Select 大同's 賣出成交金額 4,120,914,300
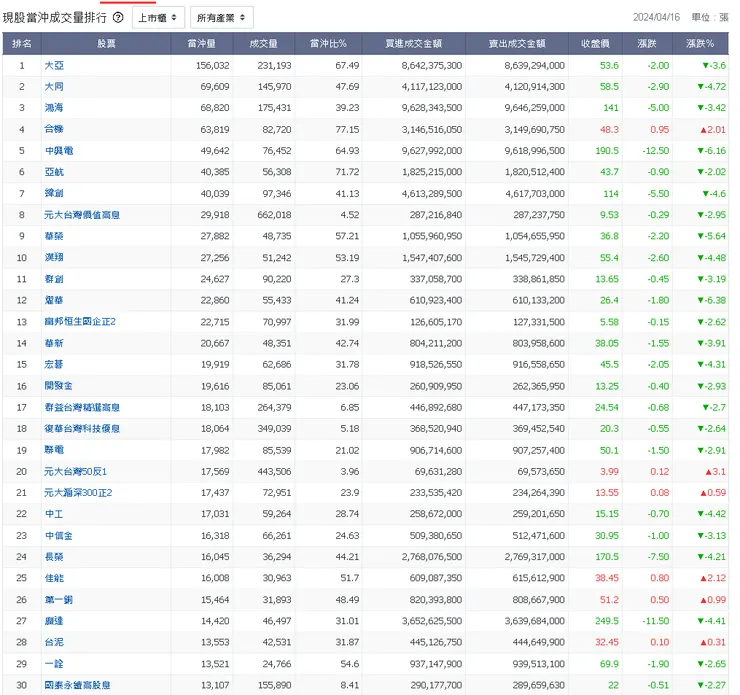The width and height of the screenshot is (740, 695). [x=534, y=86]
